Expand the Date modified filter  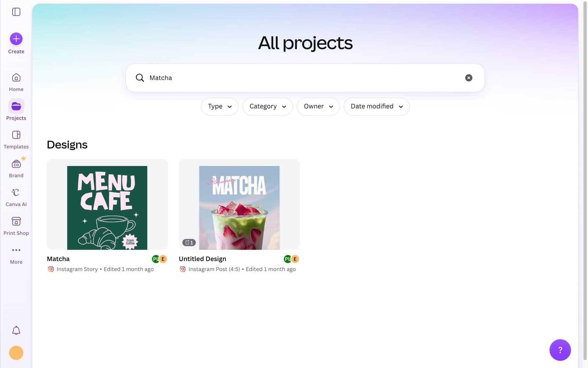pyautogui.click(x=377, y=106)
